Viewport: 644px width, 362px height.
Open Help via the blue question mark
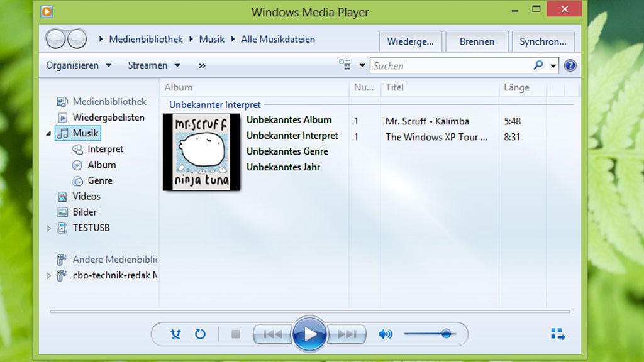coord(570,65)
